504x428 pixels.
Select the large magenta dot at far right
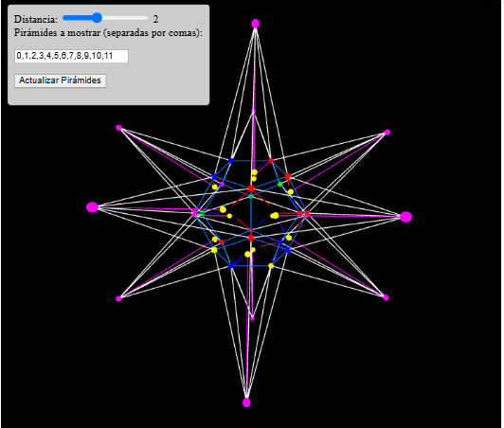[406, 217]
